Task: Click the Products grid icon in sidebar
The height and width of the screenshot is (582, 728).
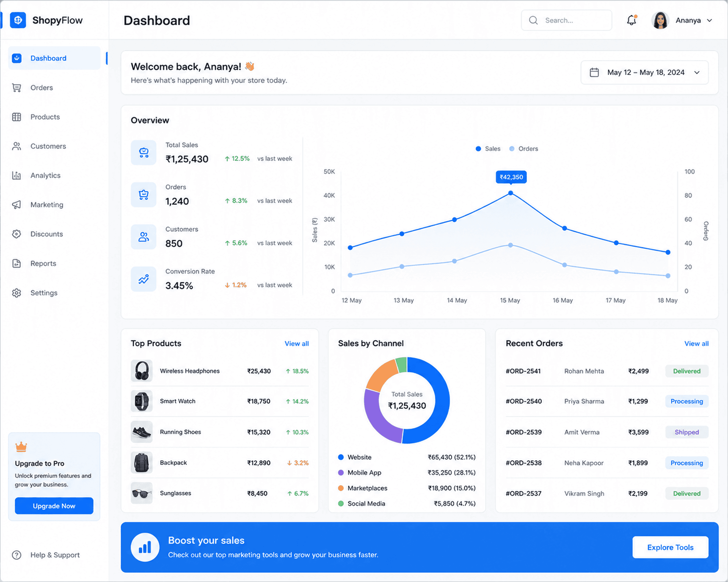Action: (17, 117)
